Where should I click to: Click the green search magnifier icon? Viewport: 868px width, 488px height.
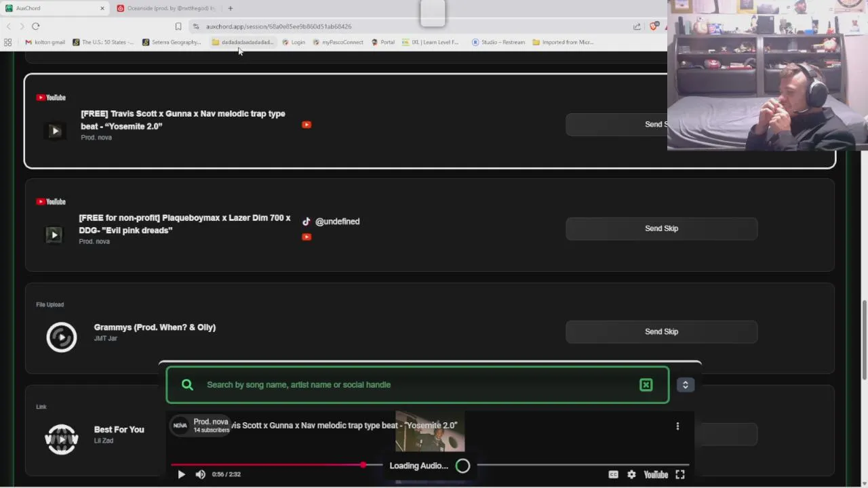click(x=188, y=384)
